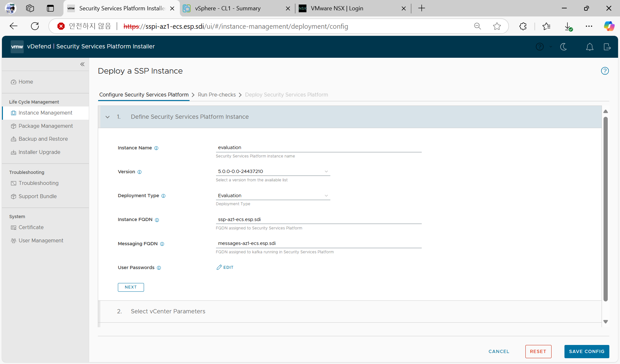Click the vmw logo
The height and width of the screenshot is (364, 620).
pyautogui.click(x=17, y=47)
